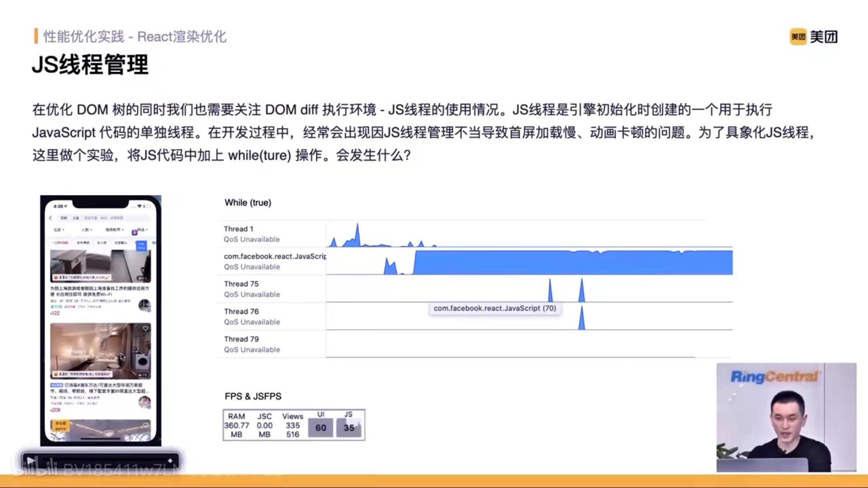Click the Thread 75 row label
Viewport: 868px width, 488px height.
[x=241, y=284]
